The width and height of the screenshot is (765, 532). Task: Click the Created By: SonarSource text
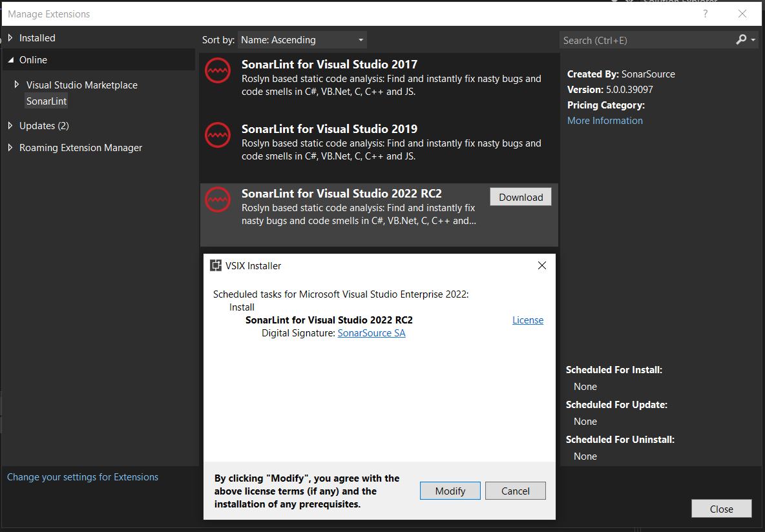point(621,74)
